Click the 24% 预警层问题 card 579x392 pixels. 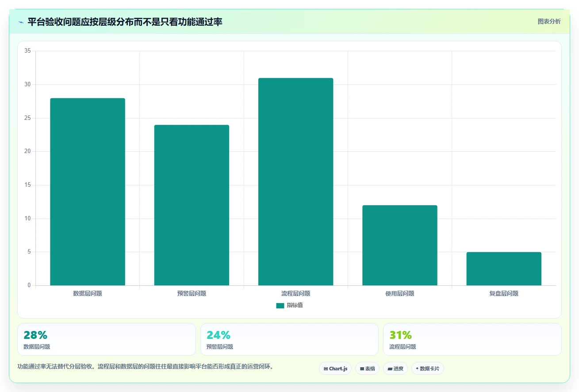pos(289,339)
